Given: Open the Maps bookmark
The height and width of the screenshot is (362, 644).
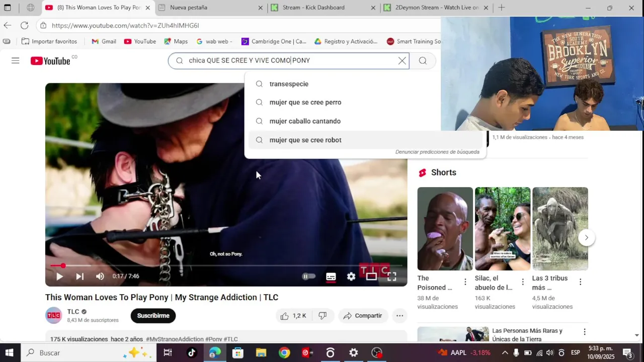Looking at the screenshot, I should click(x=176, y=41).
